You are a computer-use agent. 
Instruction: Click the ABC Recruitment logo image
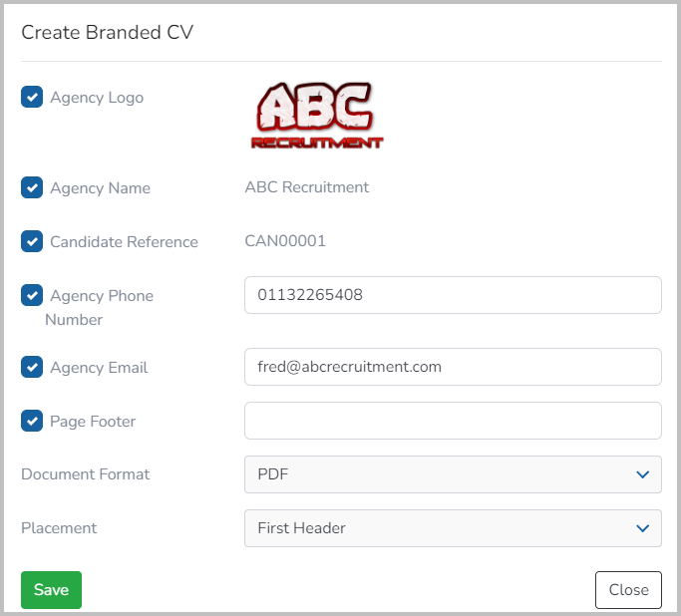tap(317, 116)
